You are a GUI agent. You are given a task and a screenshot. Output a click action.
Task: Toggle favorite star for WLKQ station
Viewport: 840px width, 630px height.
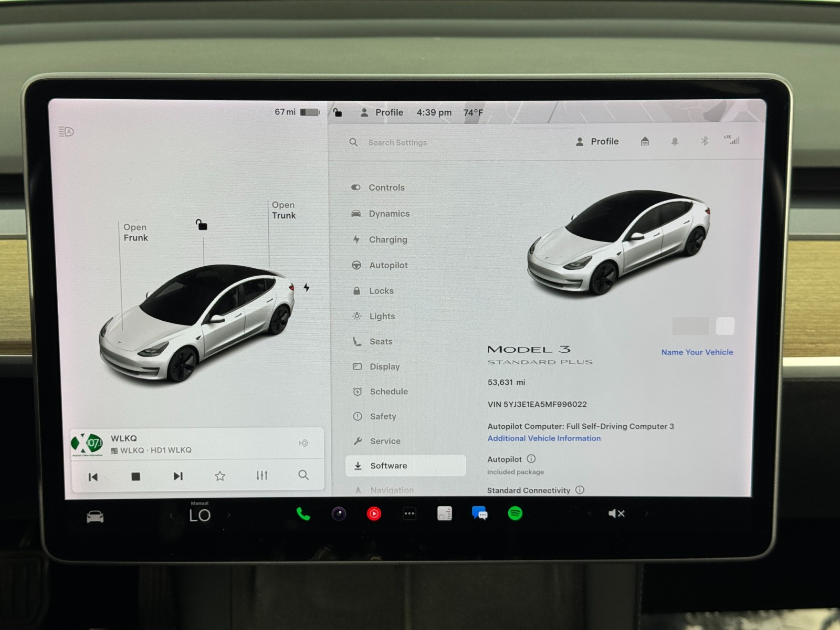click(220, 476)
